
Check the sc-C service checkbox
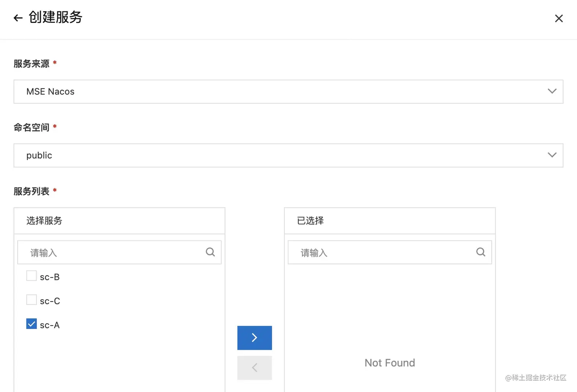(32, 300)
